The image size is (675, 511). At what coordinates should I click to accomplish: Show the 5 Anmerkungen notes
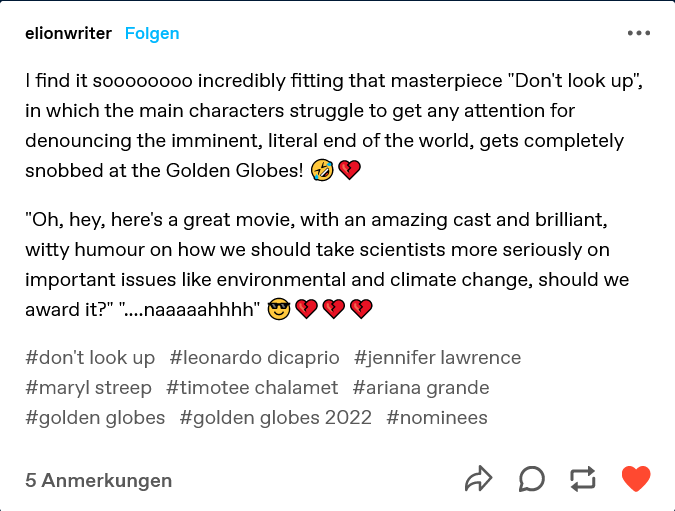tap(98, 480)
